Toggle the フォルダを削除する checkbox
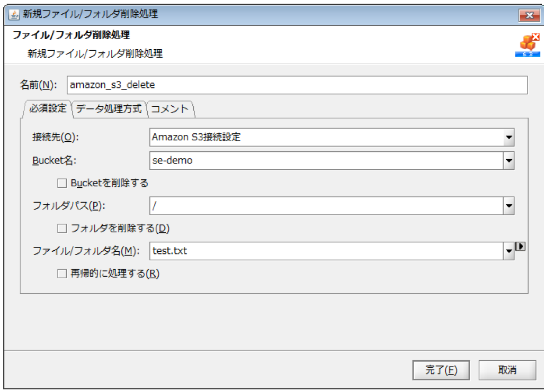Screen dimensions: 546x392 62,229
